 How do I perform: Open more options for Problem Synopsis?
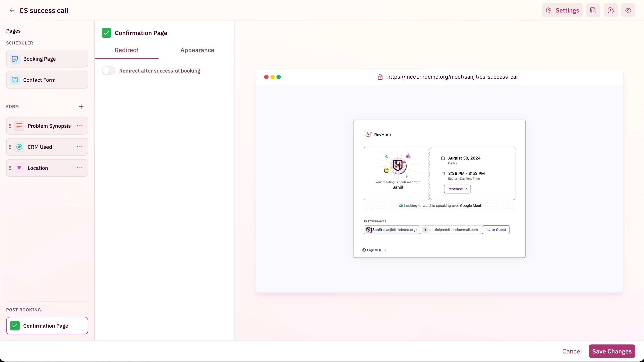point(80,126)
